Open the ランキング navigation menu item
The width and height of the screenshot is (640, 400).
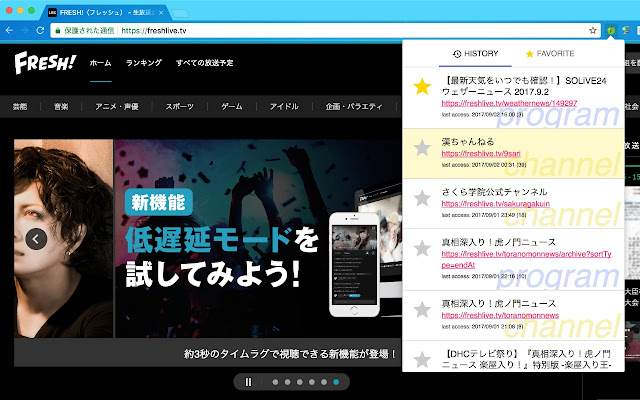pyautogui.click(x=144, y=63)
